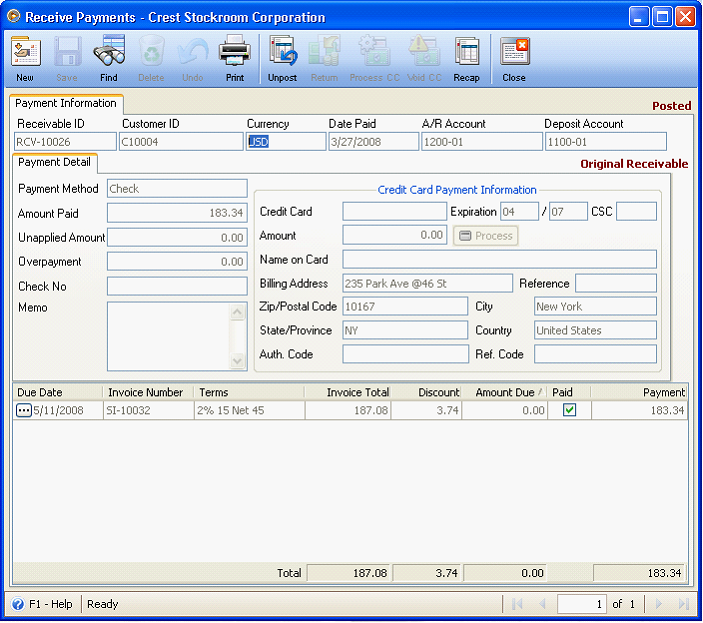Viewport: 703px width, 623px height.
Task: Click the Customer ID field C10004
Action: 181,142
